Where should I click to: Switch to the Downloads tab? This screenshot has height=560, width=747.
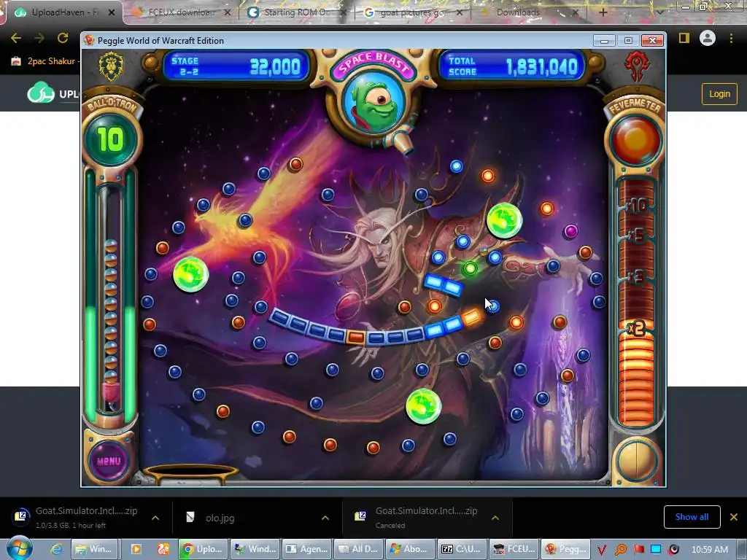coord(529,12)
